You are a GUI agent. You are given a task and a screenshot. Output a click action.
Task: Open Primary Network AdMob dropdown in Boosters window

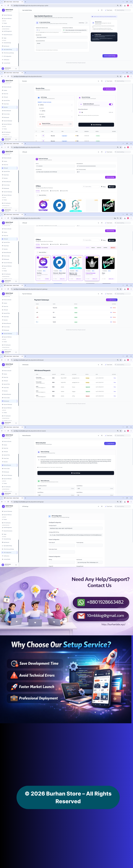coord(55,105)
